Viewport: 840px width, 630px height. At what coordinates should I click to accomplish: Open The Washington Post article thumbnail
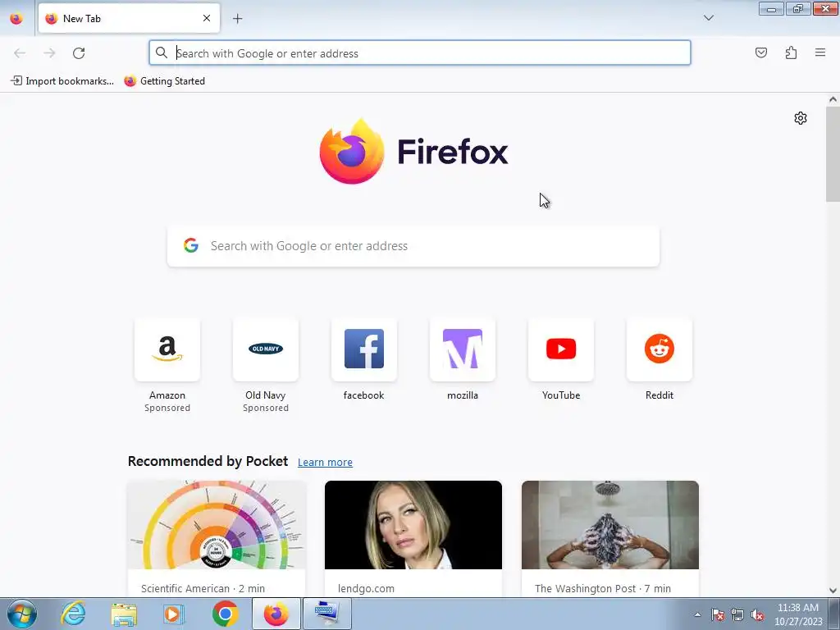click(x=610, y=525)
